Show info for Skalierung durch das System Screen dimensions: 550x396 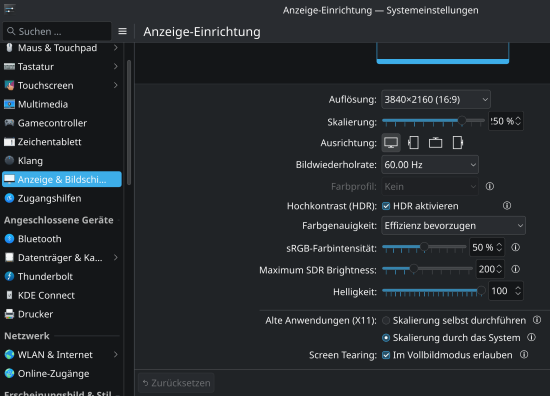click(531, 337)
